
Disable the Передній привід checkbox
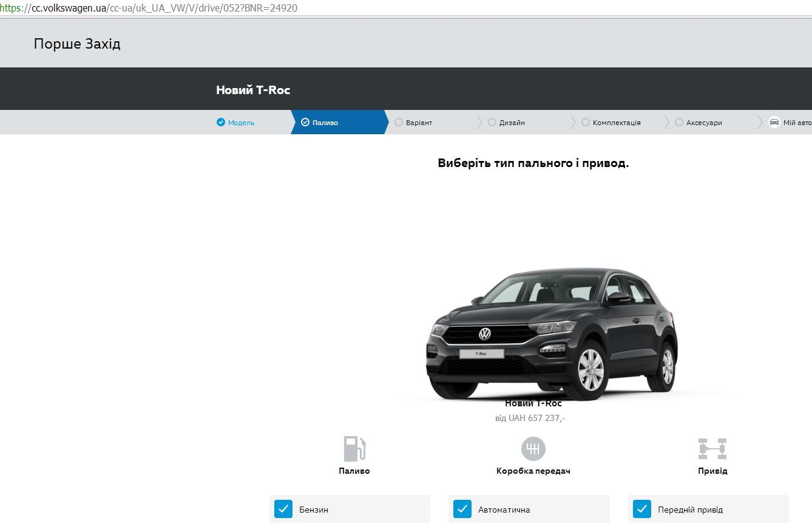tap(641, 509)
